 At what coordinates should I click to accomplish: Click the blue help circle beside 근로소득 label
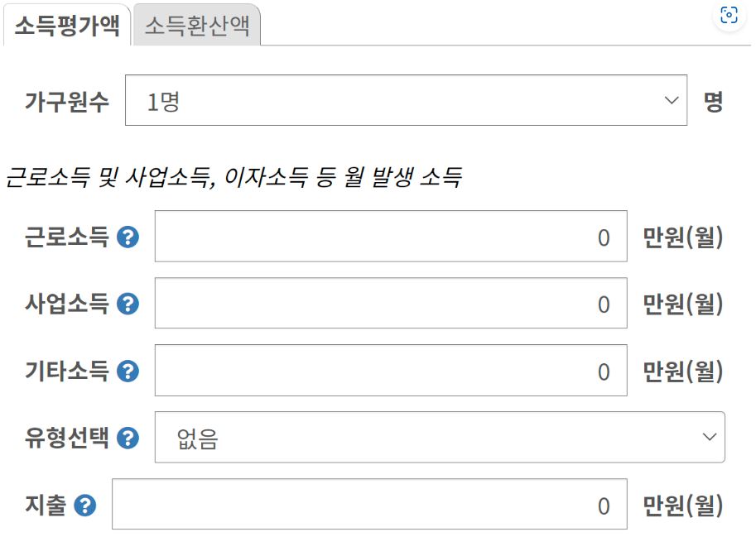(127, 237)
